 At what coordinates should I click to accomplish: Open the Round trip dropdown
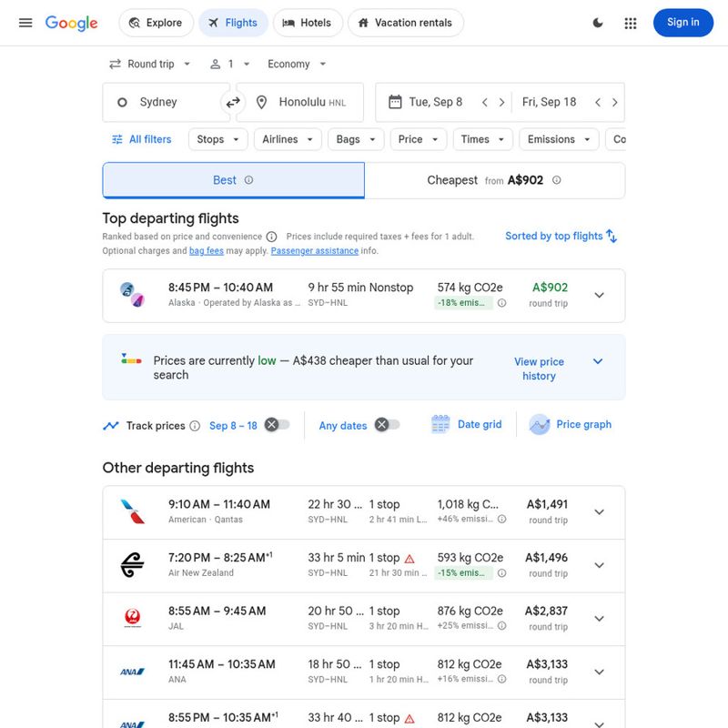149,64
